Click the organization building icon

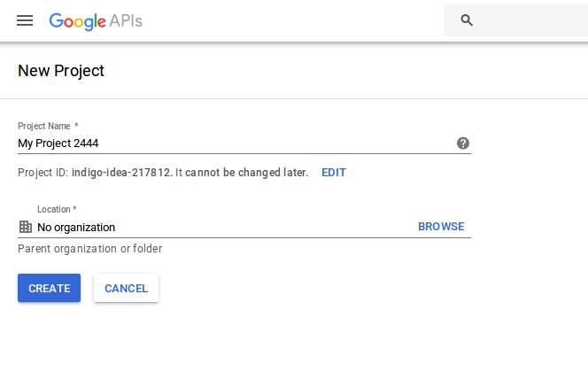tap(26, 227)
